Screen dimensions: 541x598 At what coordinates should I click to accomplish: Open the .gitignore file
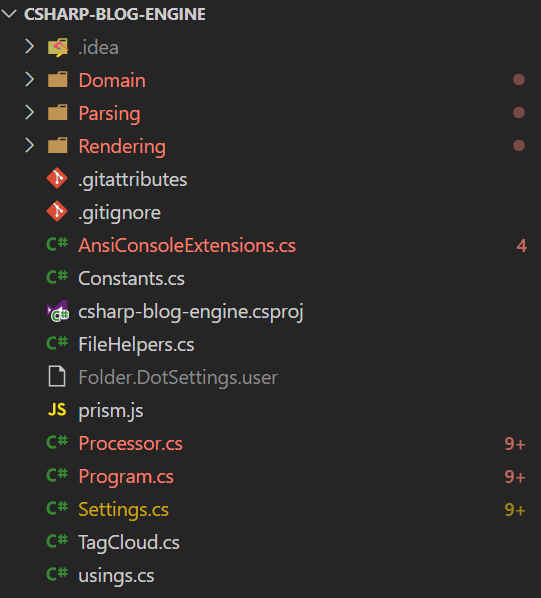pos(120,212)
